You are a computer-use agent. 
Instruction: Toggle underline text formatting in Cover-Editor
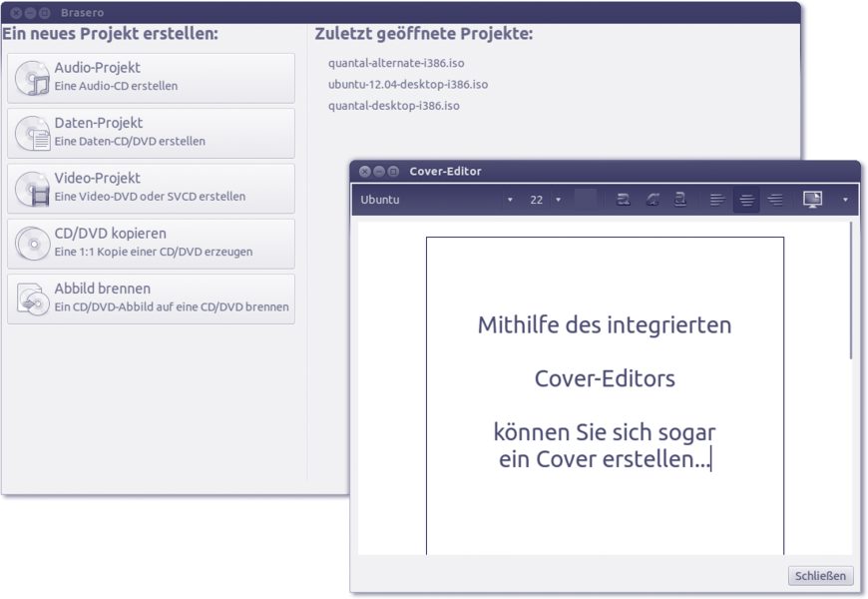679,200
